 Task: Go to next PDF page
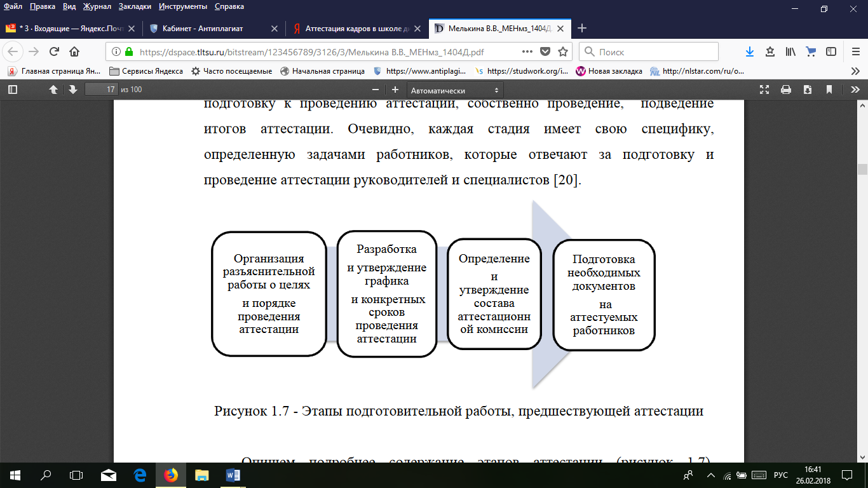(x=72, y=90)
